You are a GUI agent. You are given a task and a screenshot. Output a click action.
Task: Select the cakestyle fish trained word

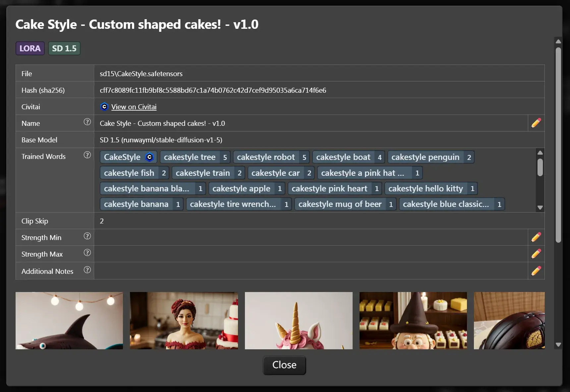point(135,173)
